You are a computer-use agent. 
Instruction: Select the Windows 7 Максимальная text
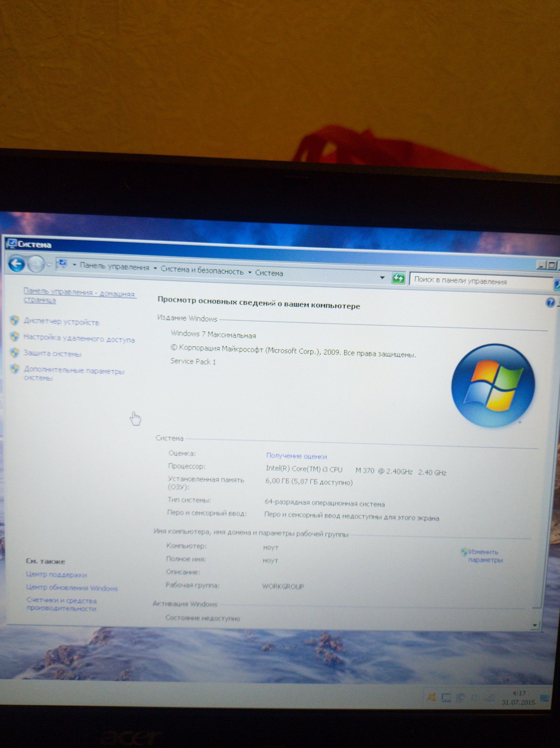213,334
